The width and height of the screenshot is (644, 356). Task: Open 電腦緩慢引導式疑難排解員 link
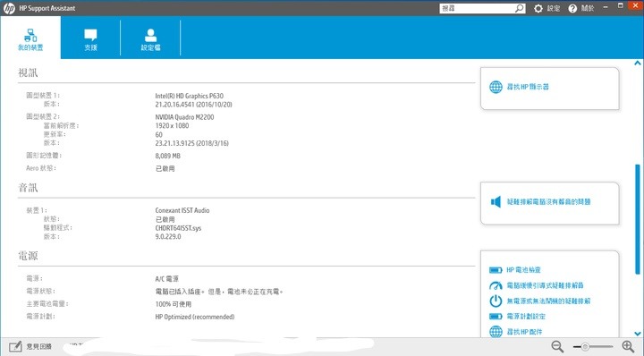[545, 285]
